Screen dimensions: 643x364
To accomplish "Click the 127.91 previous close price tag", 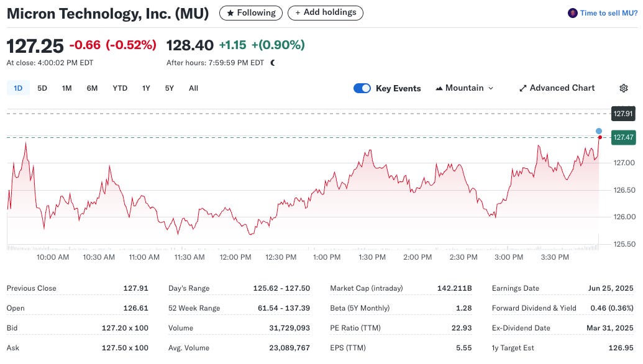I will pyautogui.click(x=623, y=114).
